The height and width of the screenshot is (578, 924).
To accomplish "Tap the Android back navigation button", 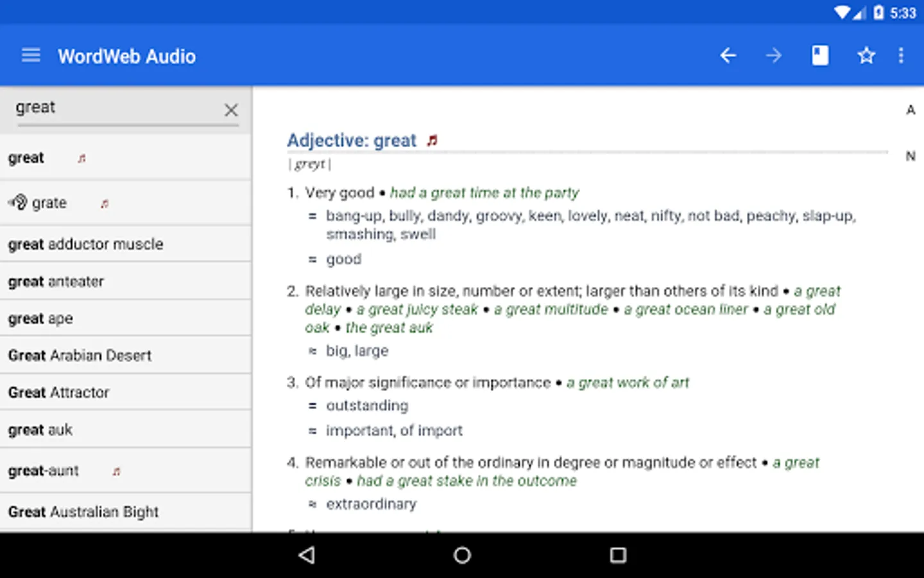I will [307, 555].
